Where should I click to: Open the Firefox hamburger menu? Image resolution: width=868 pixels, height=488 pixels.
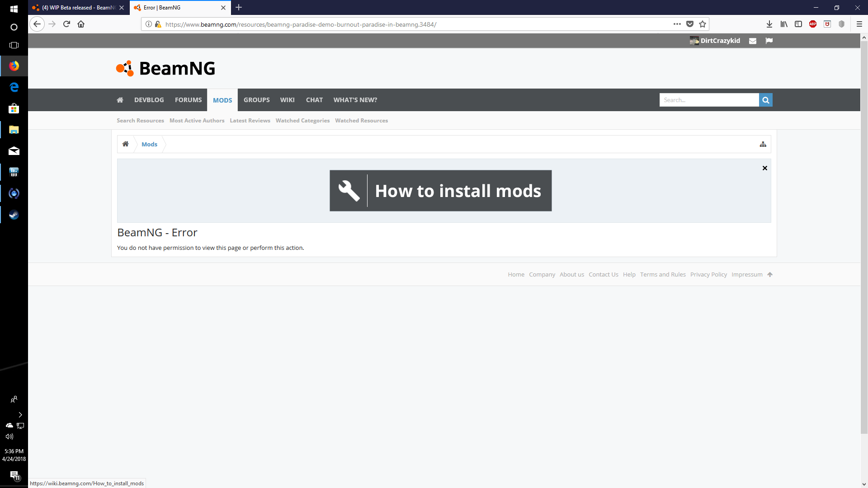859,24
